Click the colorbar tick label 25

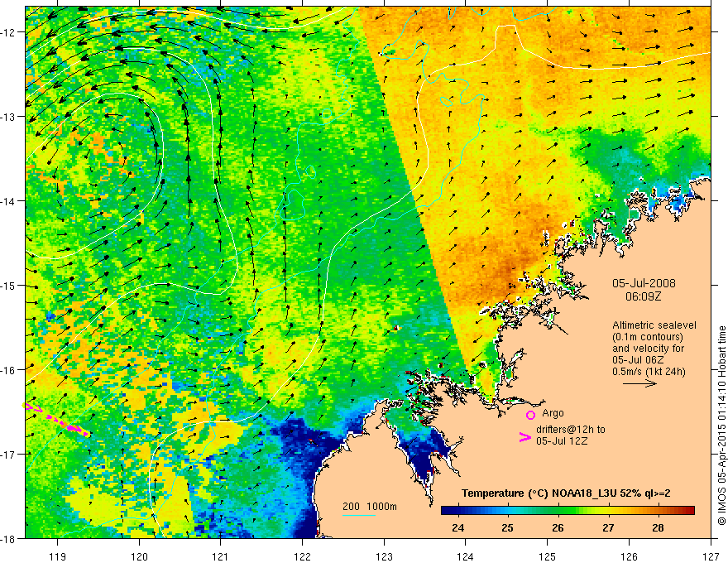coord(507,527)
